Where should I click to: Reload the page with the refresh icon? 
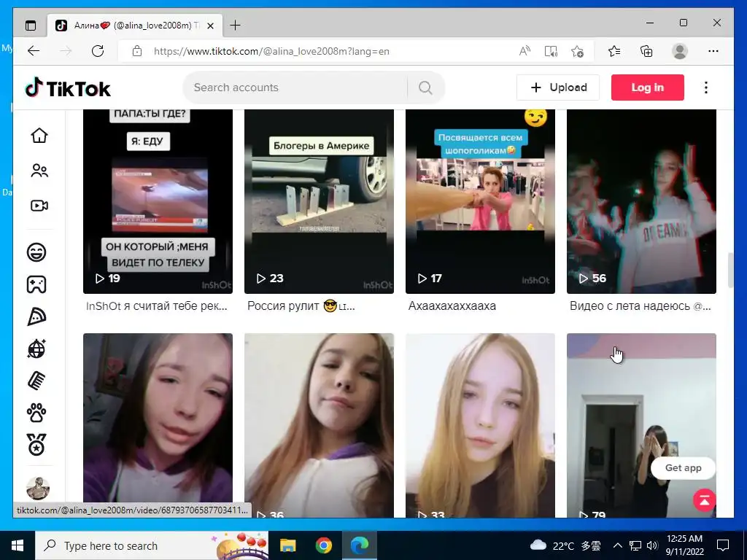98,51
